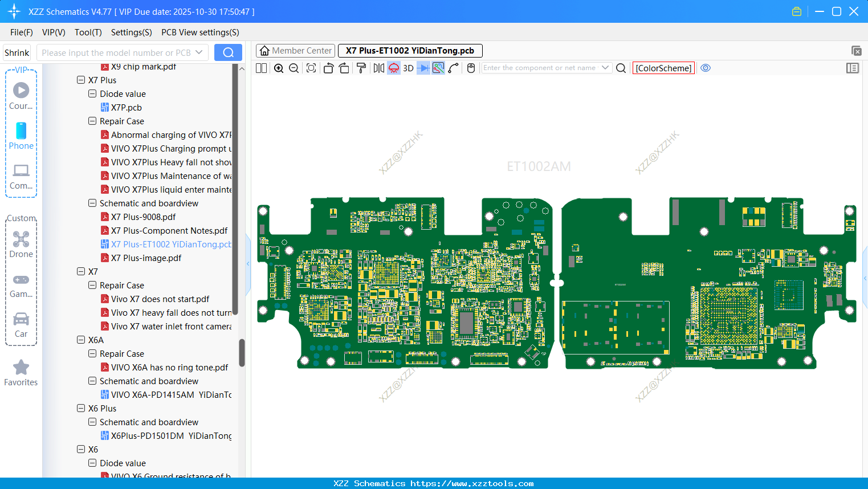Collapse the X6 tree node
868x489 pixels.
coord(81,450)
